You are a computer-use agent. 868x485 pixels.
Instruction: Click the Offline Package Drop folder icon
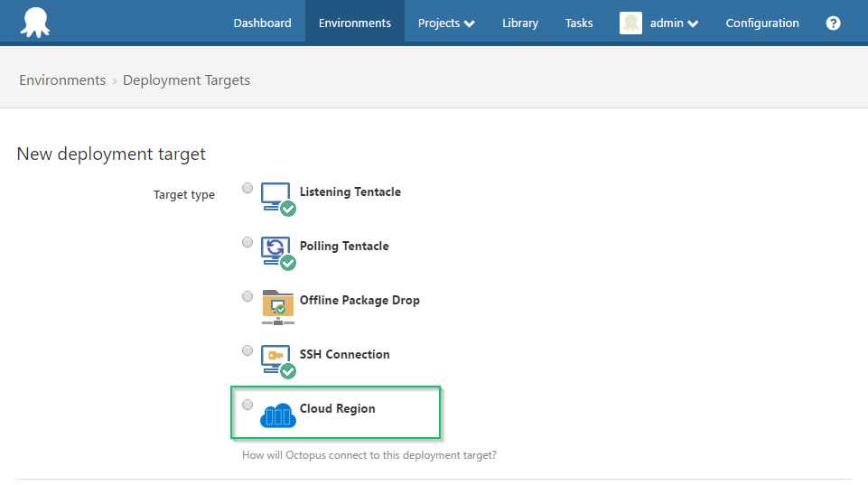tap(277, 305)
